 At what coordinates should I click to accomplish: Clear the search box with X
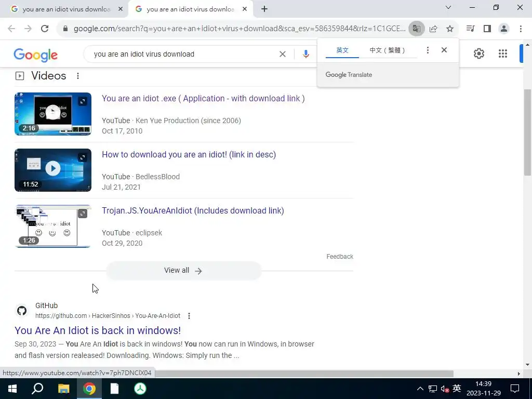(282, 54)
